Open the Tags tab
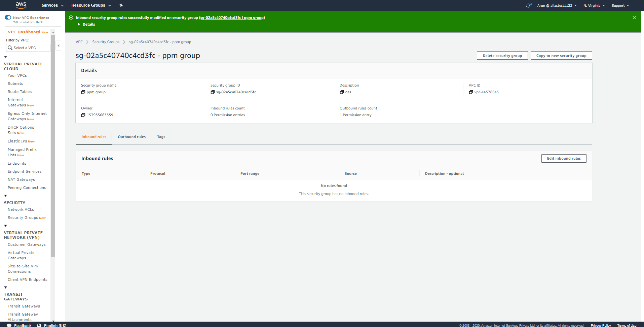The width and height of the screenshot is (644, 327). (161, 137)
